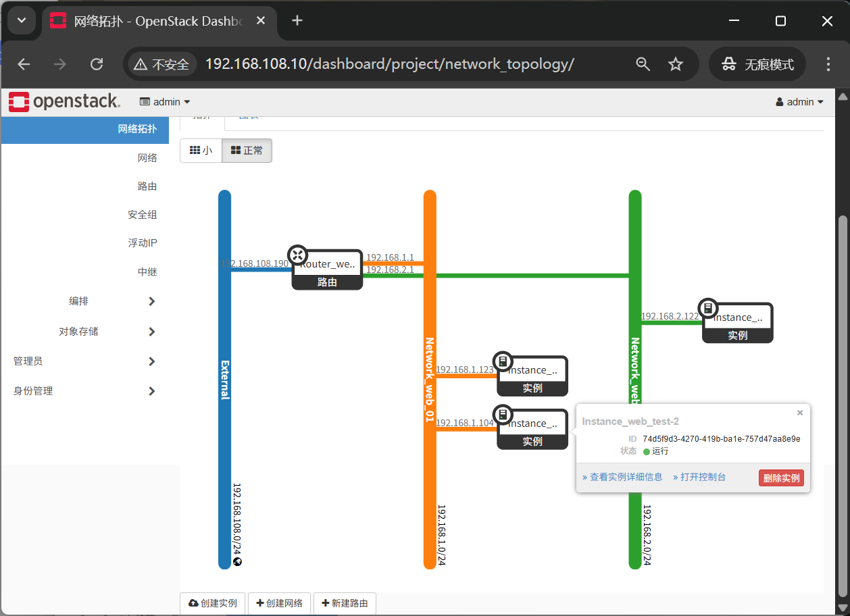Viewport: 850px width, 616px height.
Task: Click the external network globe icon
Action: tap(238, 561)
